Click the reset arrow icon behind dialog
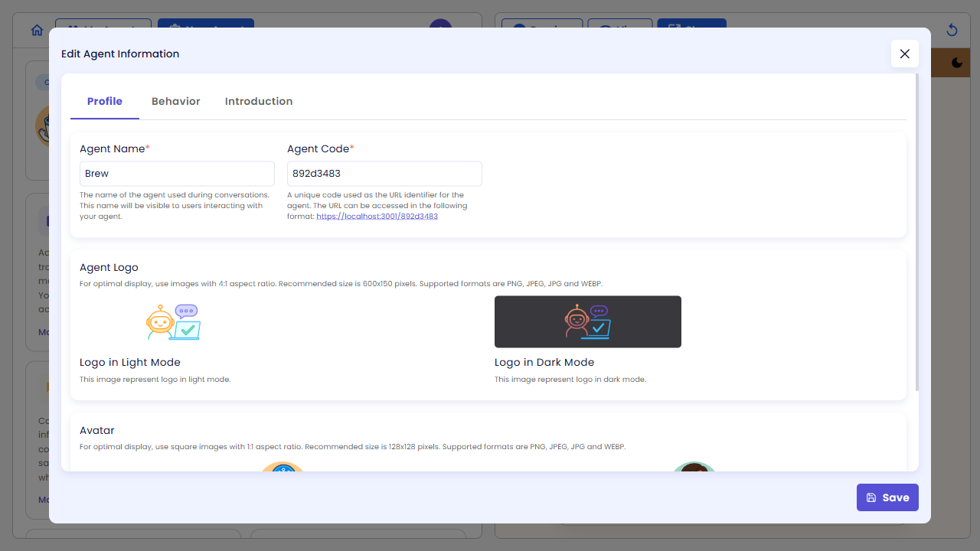 tap(952, 30)
